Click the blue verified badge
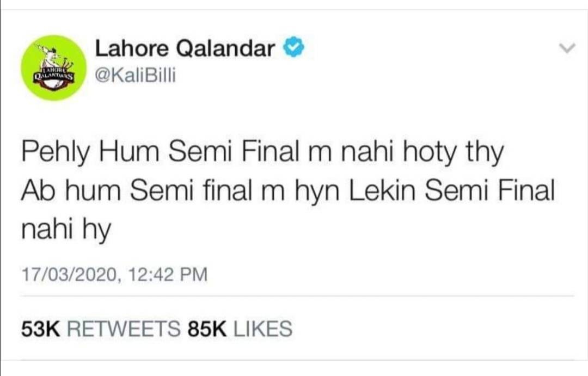This screenshot has width=588, height=376. (x=293, y=50)
